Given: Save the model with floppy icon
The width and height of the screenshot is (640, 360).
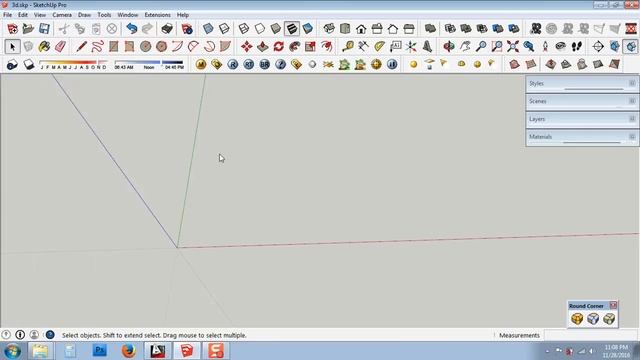Looking at the screenshot, I should coord(44,29).
